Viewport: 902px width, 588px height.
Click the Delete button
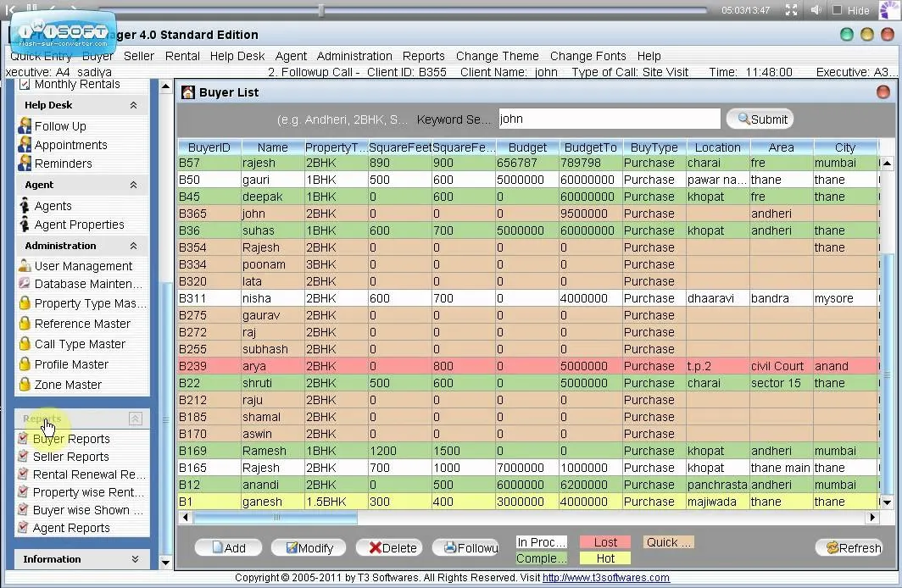389,548
